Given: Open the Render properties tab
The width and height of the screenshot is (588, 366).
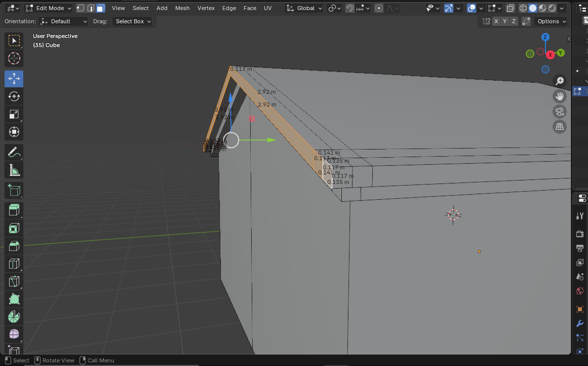Looking at the screenshot, I should tap(580, 234).
